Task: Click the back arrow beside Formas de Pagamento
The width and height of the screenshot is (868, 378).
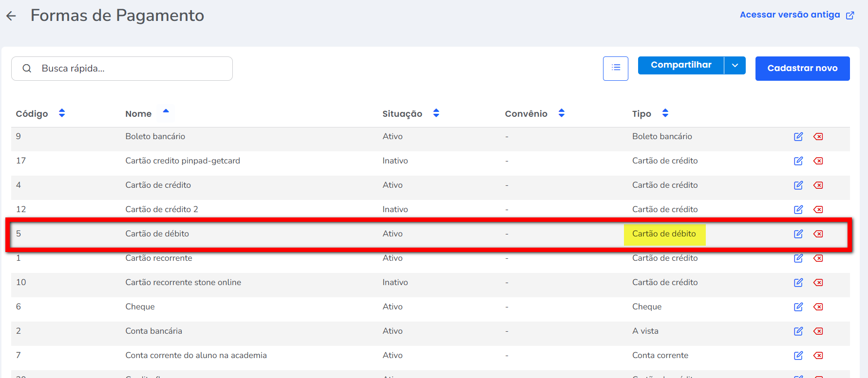Action: click(x=11, y=16)
